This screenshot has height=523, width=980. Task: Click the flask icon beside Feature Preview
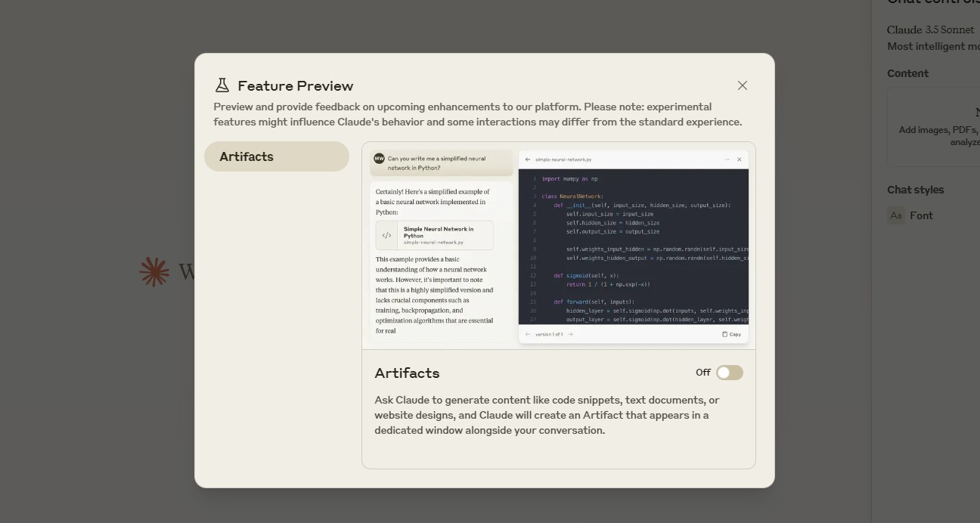point(222,85)
